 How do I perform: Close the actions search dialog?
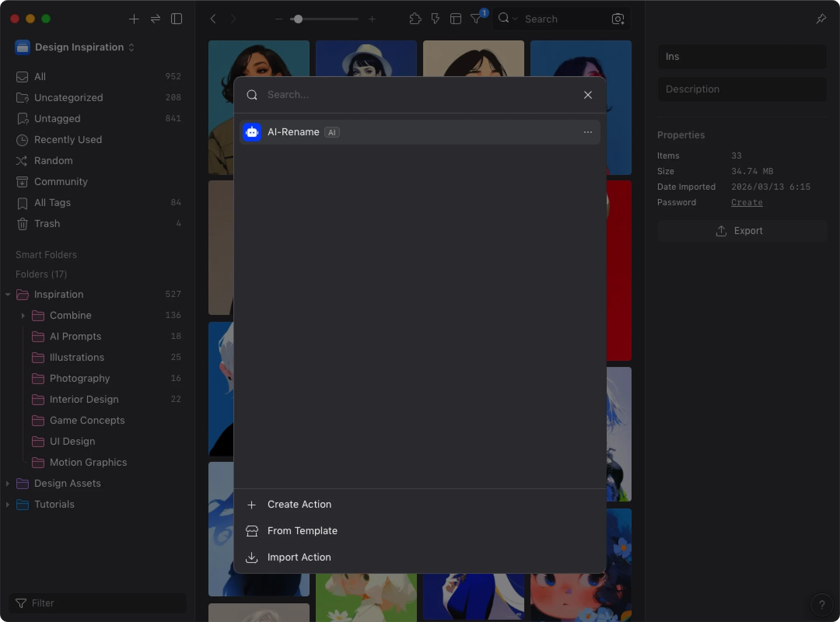pos(587,95)
